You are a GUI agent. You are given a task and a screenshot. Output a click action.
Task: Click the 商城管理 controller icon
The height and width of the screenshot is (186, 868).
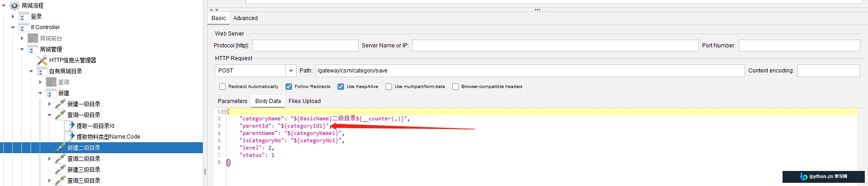pyautogui.click(x=33, y=49)
